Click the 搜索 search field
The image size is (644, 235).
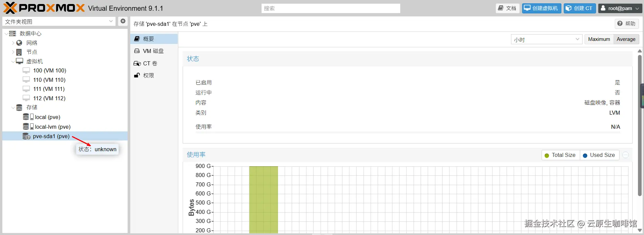tap(331, 8)
